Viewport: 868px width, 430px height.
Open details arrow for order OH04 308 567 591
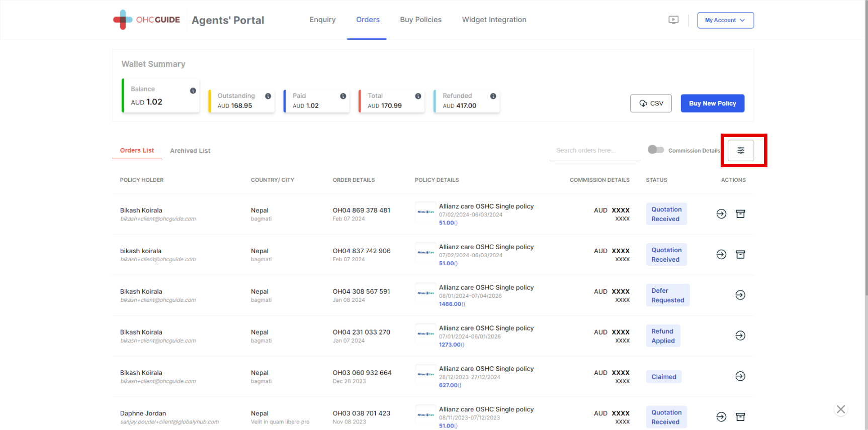(740, 295)
